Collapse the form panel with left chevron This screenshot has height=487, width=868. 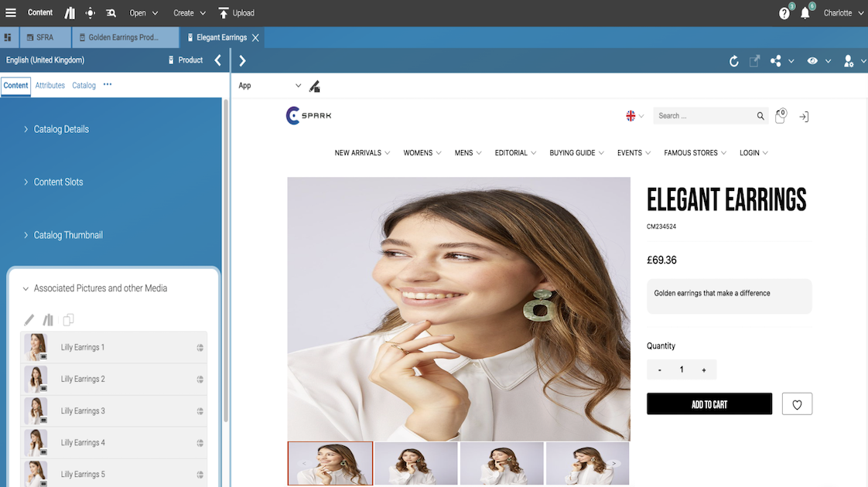coord(217,60)
